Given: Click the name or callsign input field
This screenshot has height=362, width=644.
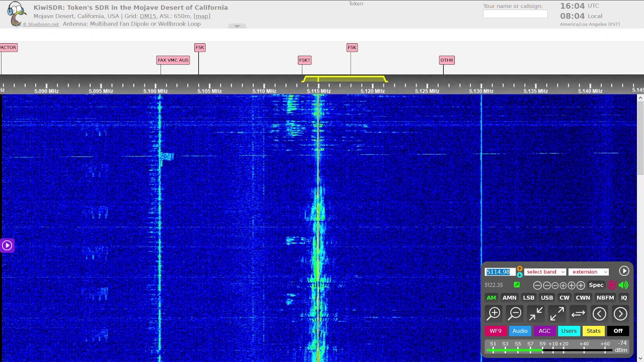Looking at the screenshot, I should coord(515,14).
